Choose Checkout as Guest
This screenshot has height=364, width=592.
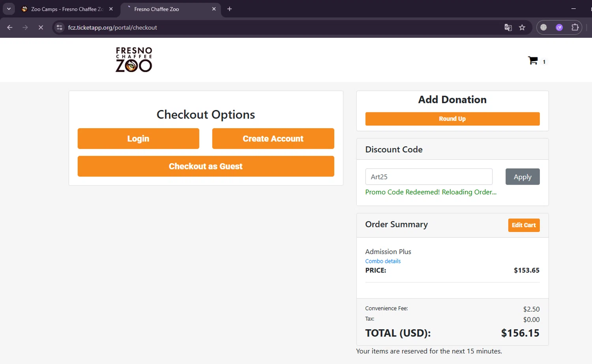coord(206,166)
